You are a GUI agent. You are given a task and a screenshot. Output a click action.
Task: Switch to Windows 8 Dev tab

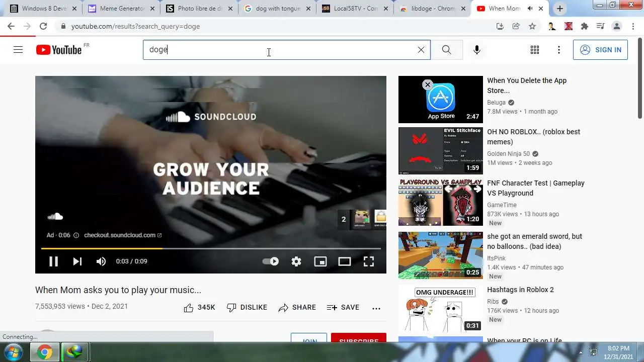coord(44,9)
